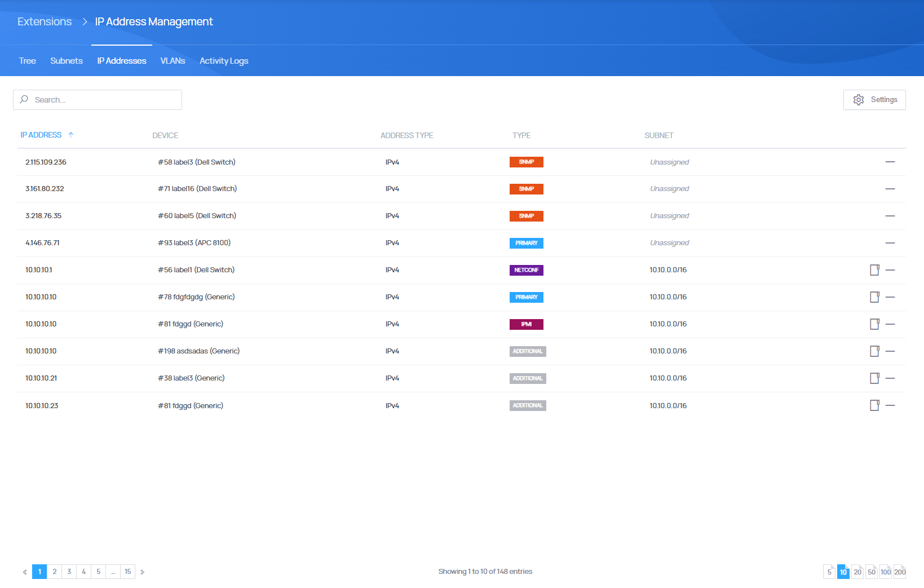Sort by the TYPE column header
The height and width of the screenshot is (588, 924).
pos(521,135)
